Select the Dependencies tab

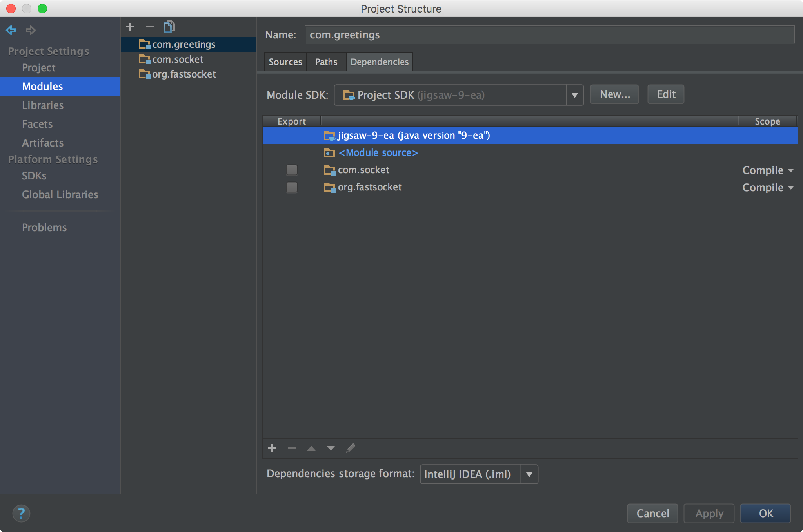click(x=380, y=62)
